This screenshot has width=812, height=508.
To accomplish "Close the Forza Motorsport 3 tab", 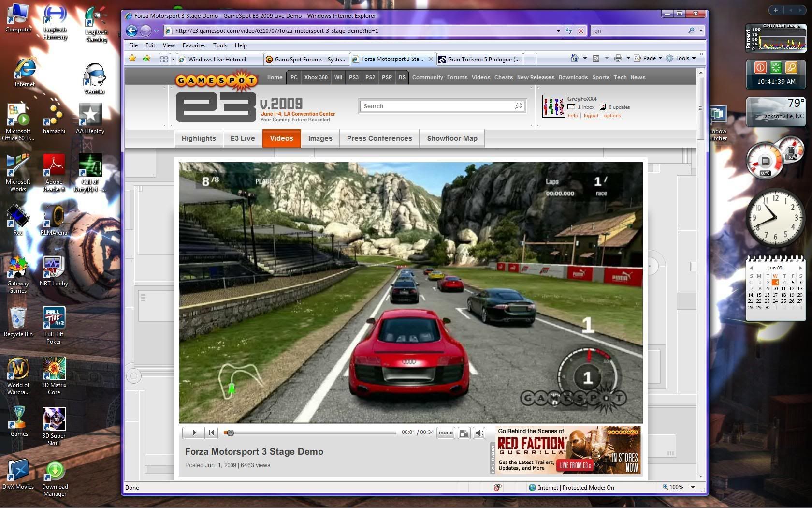I will (431, 59).
